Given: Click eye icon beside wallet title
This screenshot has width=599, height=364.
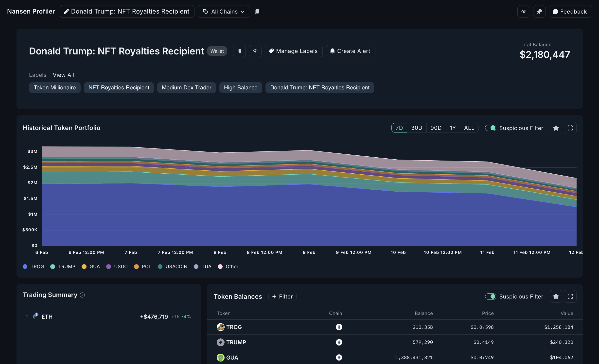Looking at the screenshot, I should [255, 51].
